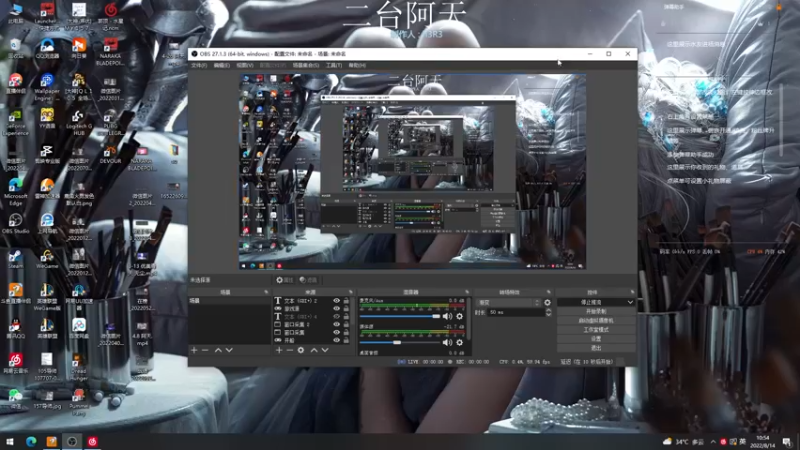Move the scene up with the scenes up arrow
Viewport: 800px width, 450px height.
coord(218,350)
